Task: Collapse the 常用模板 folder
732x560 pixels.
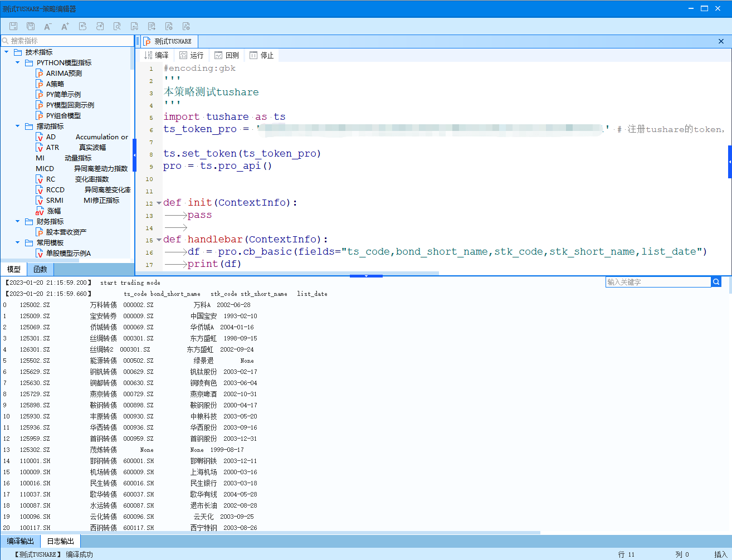Action: tap(18, 242)
